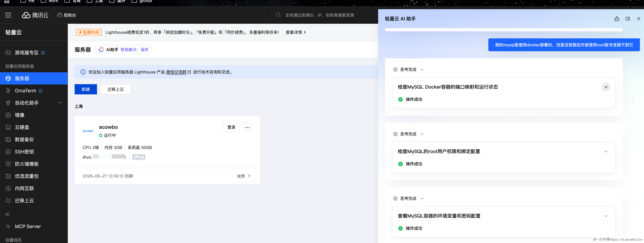Open the MCP Server sidebar item

coord(28,226)
